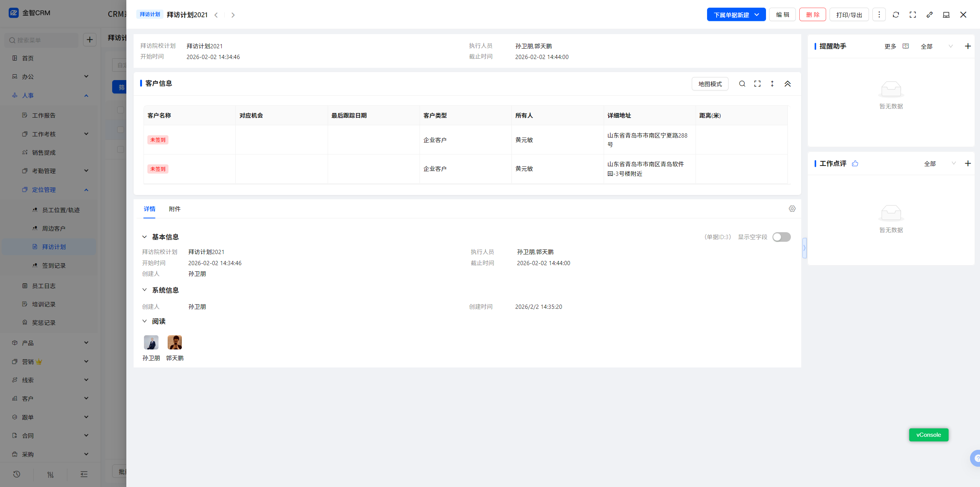
Task: Toggle 显示空字段 switch
Action: 781,237
